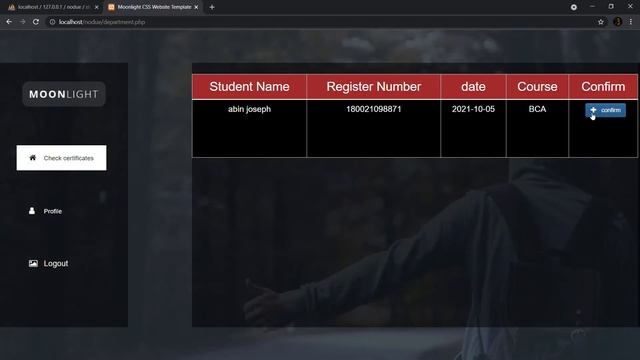Click the browser forward arrow
This screenshot has height=360, width=640.
22,22
